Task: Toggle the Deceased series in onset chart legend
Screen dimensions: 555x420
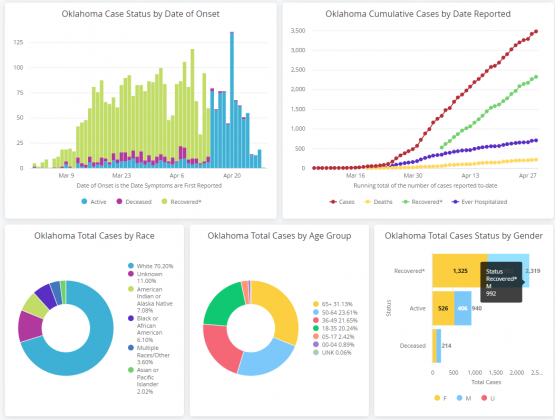Action: [134, 202]
